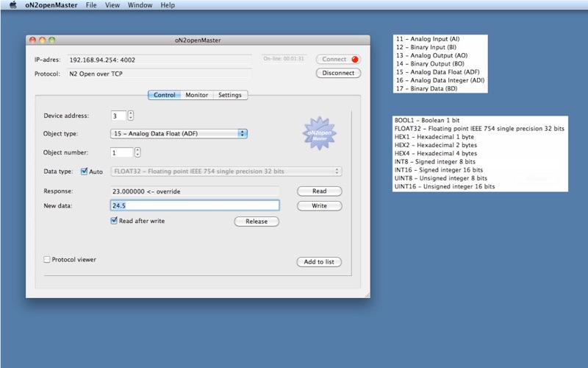Screen dimensions: 588x368
Task: Switch to the Settings tab
Action: (x=230, y=95)
